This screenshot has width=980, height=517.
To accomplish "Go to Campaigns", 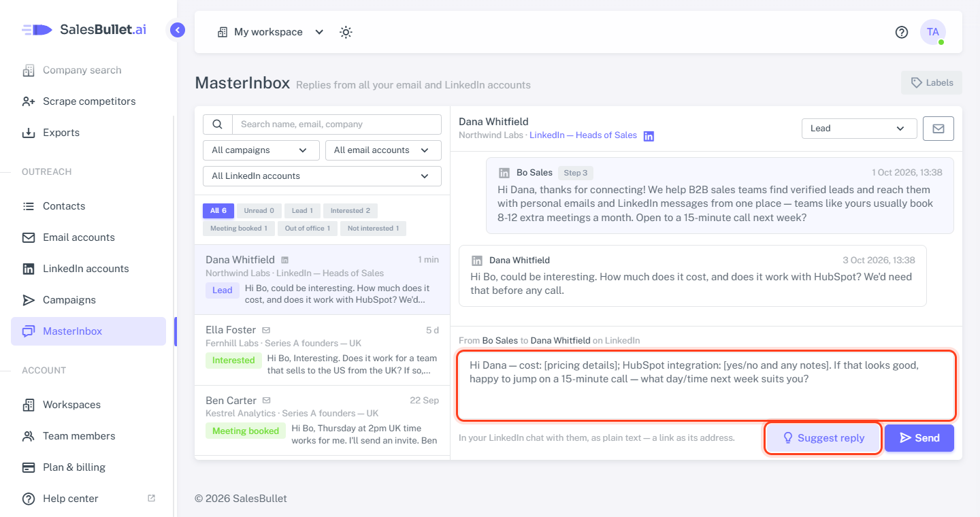I will [88, 300].
